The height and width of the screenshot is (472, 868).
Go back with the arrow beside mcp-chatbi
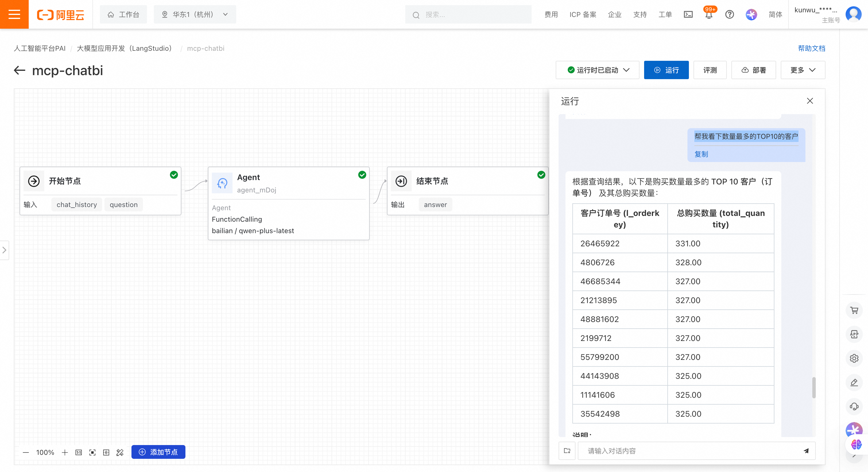click(x=20, y=70)
